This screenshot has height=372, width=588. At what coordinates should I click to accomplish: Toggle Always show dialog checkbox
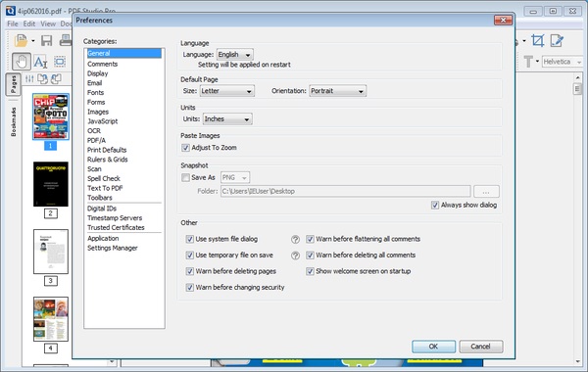click(x=434, y=205)
